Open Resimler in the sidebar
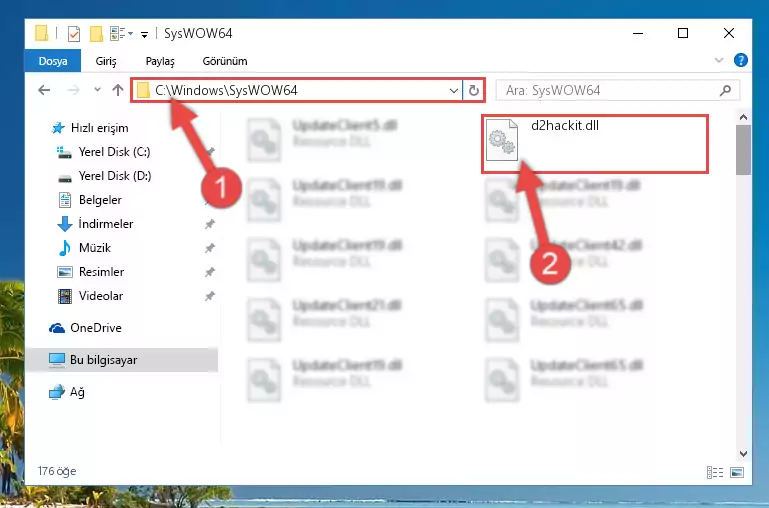This screenshot has width=769, height=508. [91, 272]
